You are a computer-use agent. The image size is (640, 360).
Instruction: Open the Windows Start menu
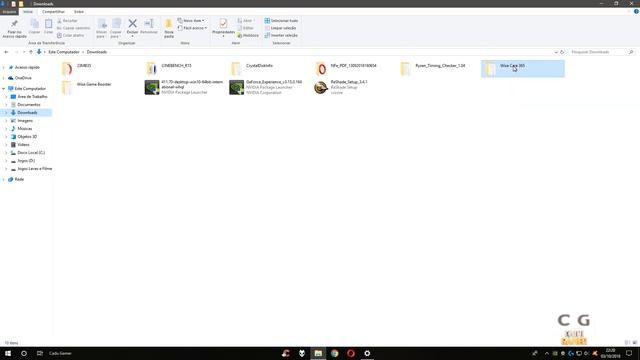8,353
